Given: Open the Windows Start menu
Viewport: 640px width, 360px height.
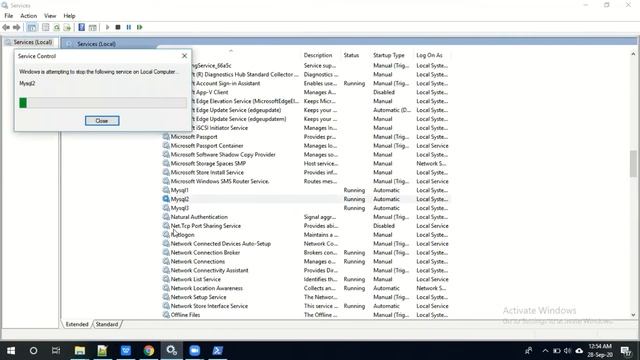Looking at the screenshot, I should coord(11,351).
